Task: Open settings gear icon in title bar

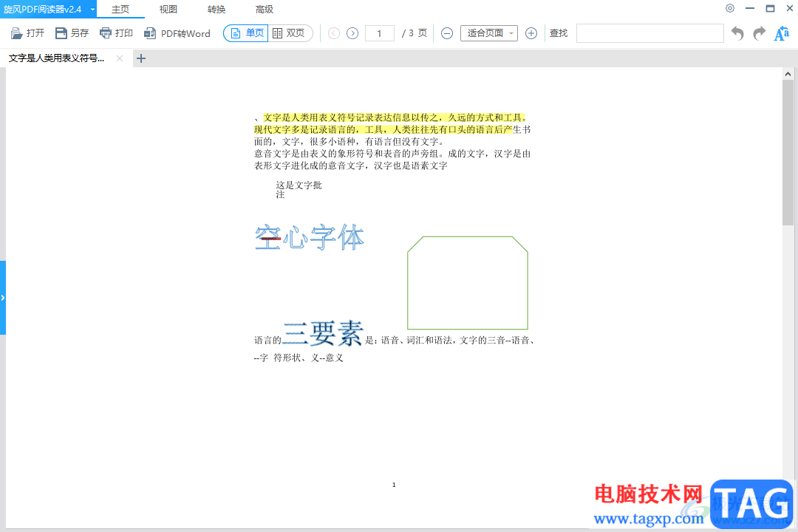Action: pos(730,8)
